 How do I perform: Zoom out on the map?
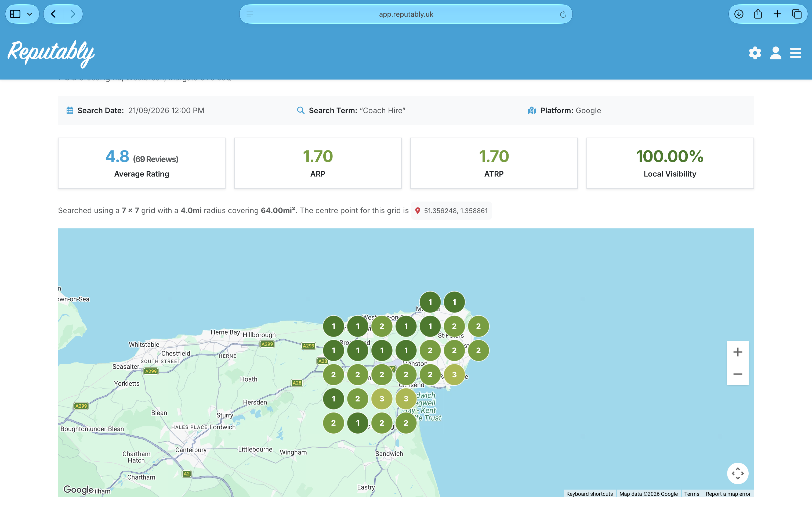click(738, 374)
